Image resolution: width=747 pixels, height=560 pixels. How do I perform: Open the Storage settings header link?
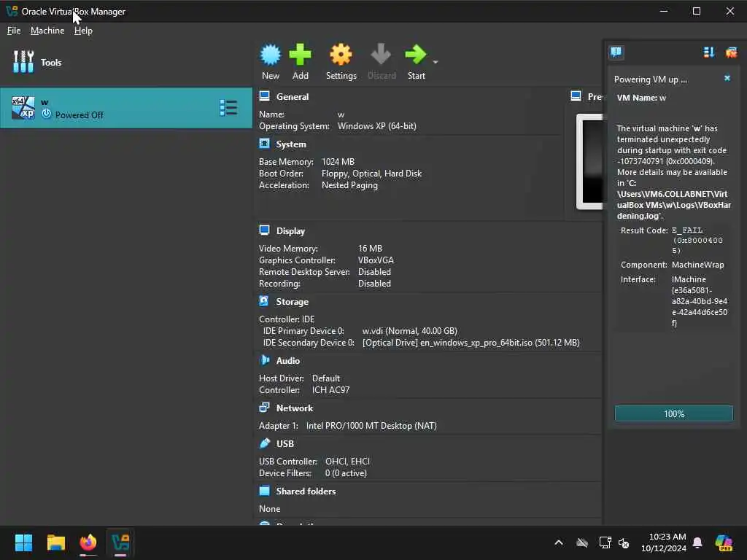292,302
